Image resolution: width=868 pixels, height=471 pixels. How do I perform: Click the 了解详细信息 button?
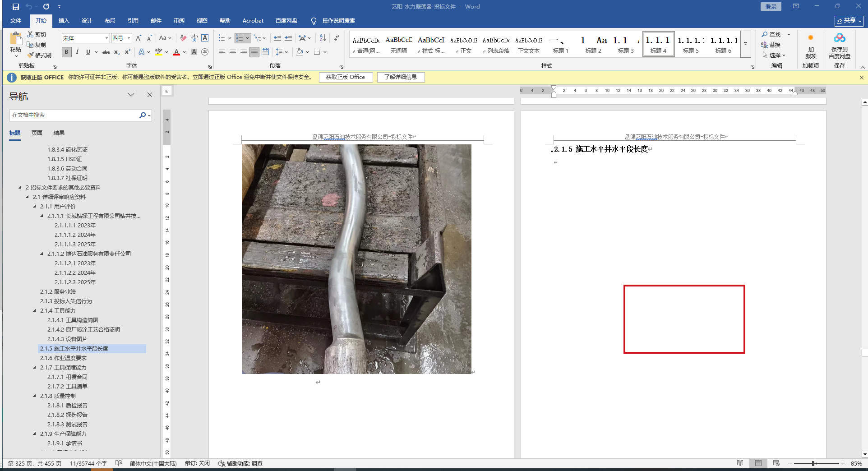pos(401,77)
